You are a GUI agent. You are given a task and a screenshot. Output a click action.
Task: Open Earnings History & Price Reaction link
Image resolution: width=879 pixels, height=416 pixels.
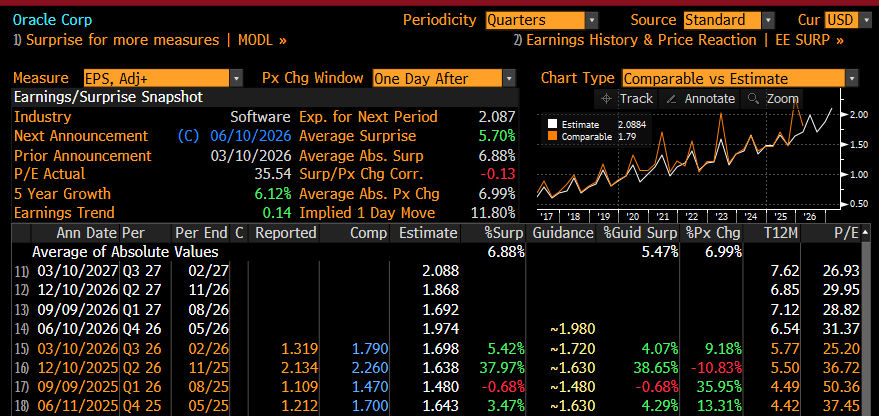click(679, 40)
